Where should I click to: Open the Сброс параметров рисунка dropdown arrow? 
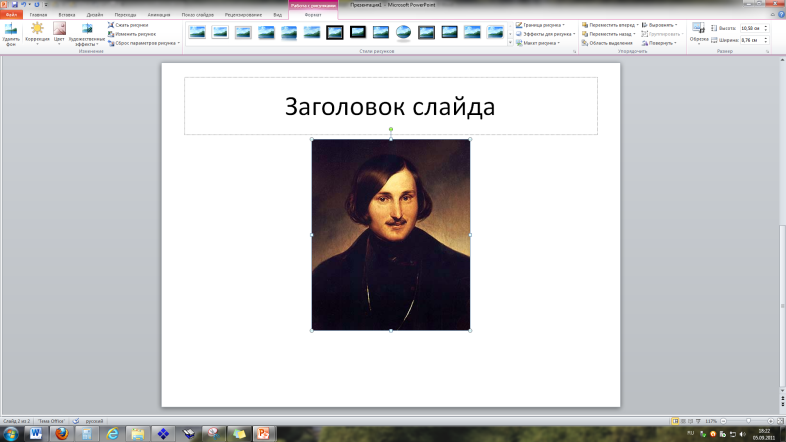(178, 43)
